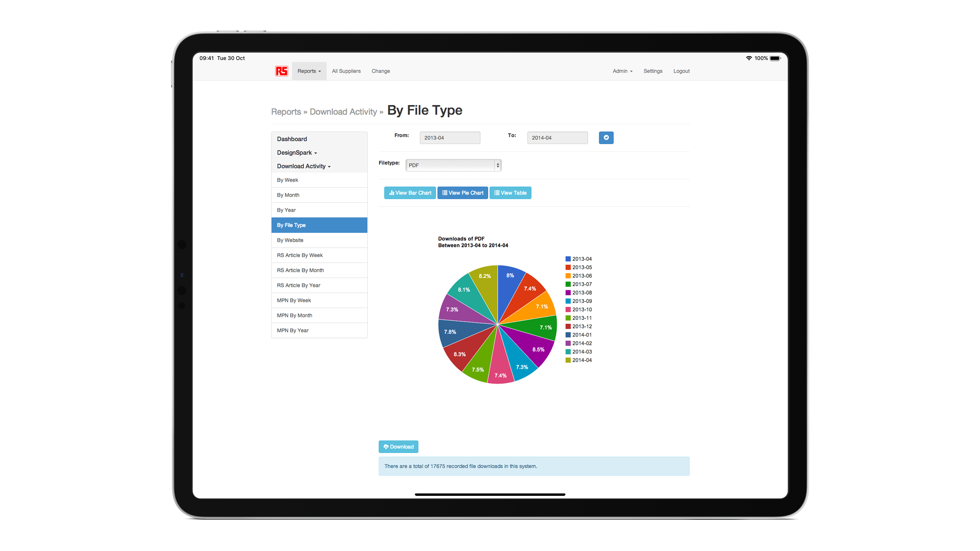Click the Download icon button

(398, 447)
